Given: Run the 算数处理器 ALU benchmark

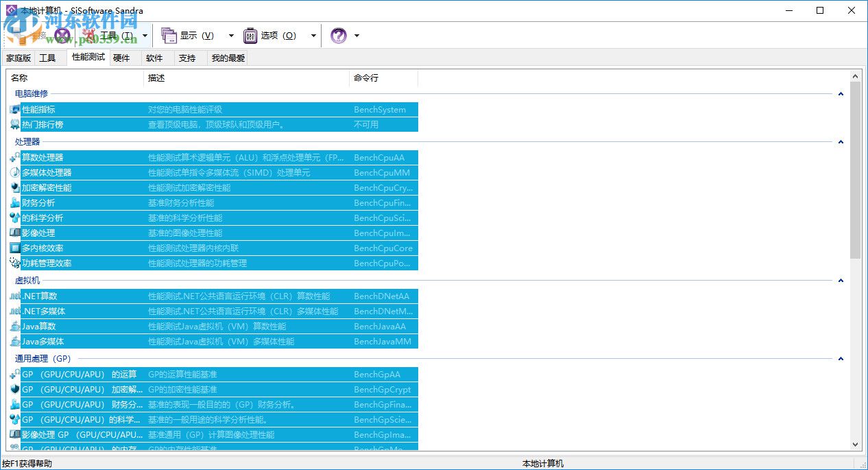Looking at the screenshot, I should [x=43, y=157].
